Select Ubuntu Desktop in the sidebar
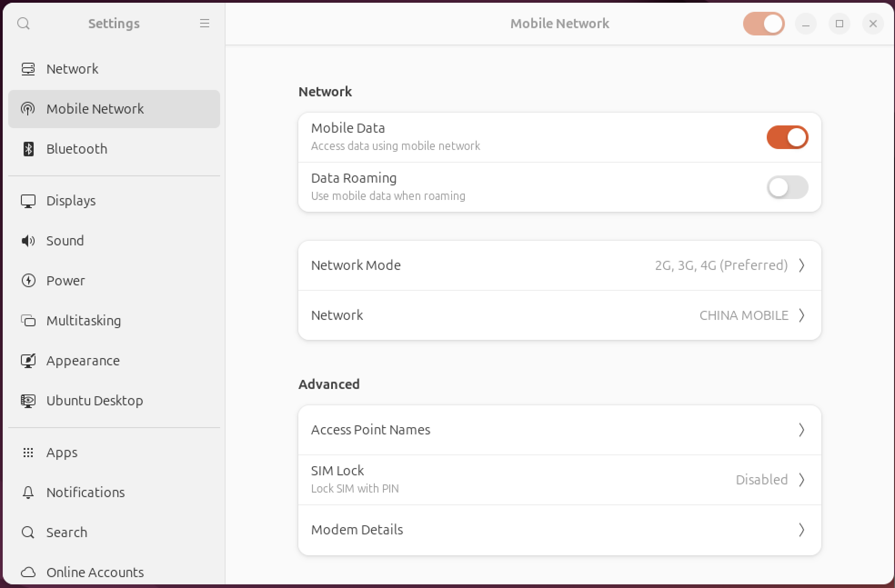 click(x=95, y=400)
